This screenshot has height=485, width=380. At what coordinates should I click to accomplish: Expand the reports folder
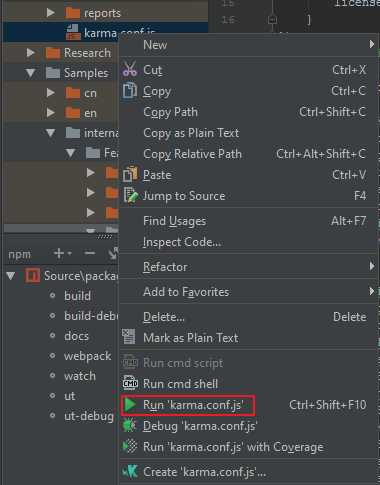pyautogui.click(x=51, y=13)
